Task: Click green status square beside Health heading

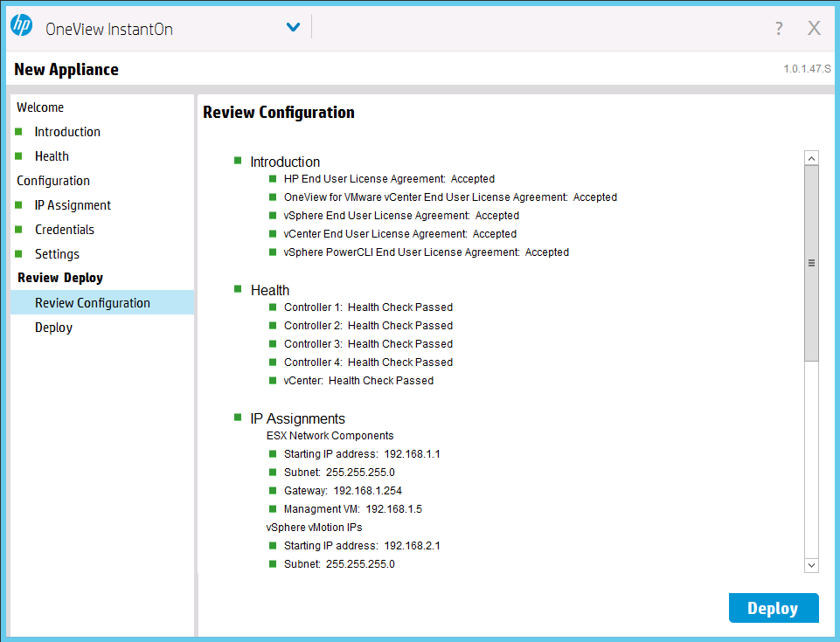Action: 238,289
